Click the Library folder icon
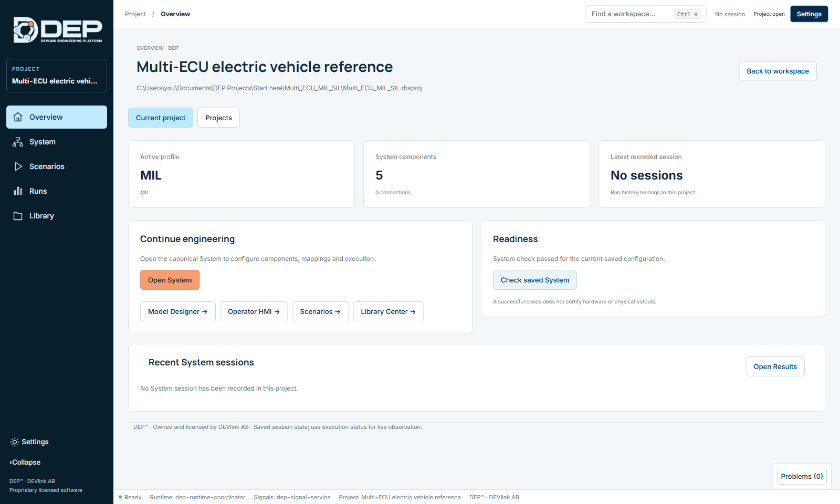The width and height of the screenshot is (840, 504). (x=18, y=216)
